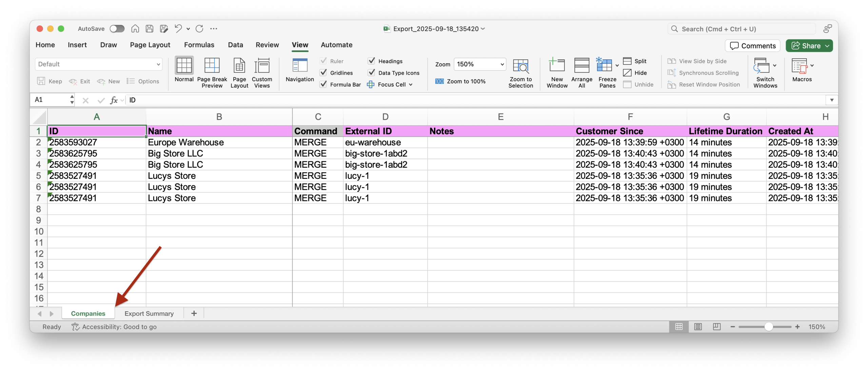Click the Arrange All icon
868x372 pixels.
[x=581, y=66]
